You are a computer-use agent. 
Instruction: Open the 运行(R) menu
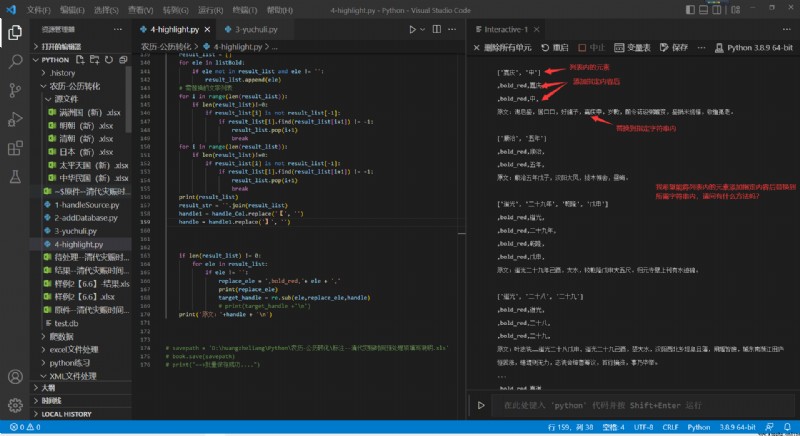coord(210,10)
